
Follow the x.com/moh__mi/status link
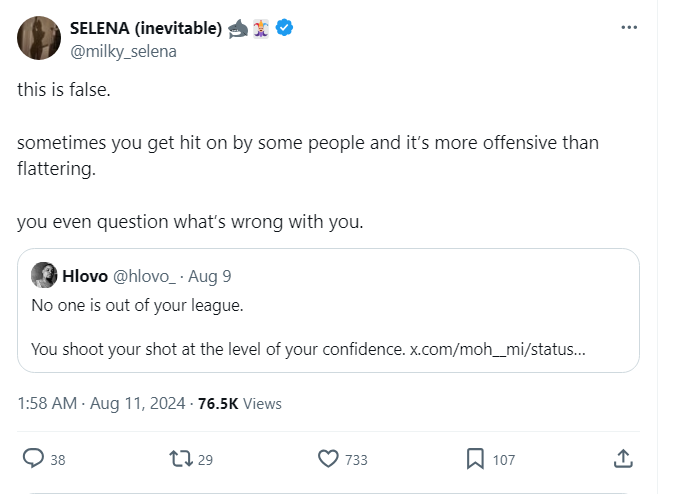point(497,350)
